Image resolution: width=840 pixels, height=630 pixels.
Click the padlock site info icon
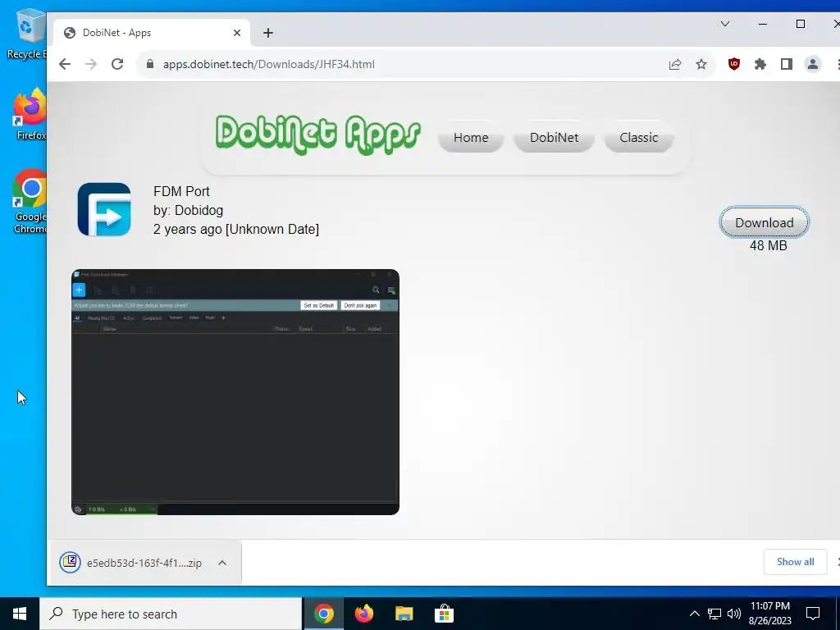pyautogui.click(x=151, y=64)
